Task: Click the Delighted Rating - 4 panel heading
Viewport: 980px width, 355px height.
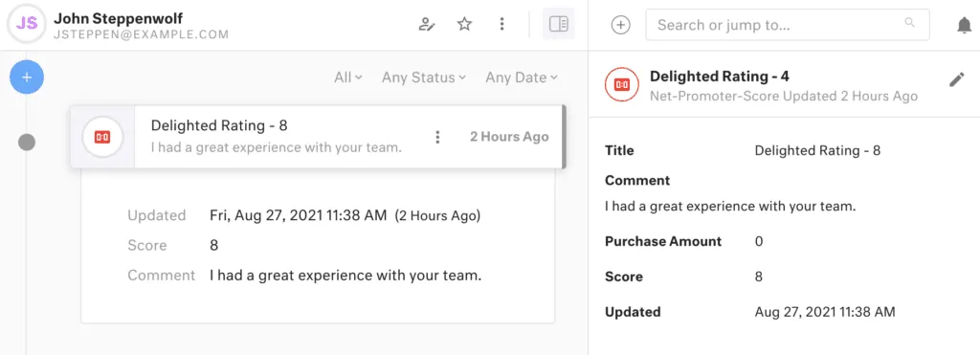Action: click(x=720, y=77)
